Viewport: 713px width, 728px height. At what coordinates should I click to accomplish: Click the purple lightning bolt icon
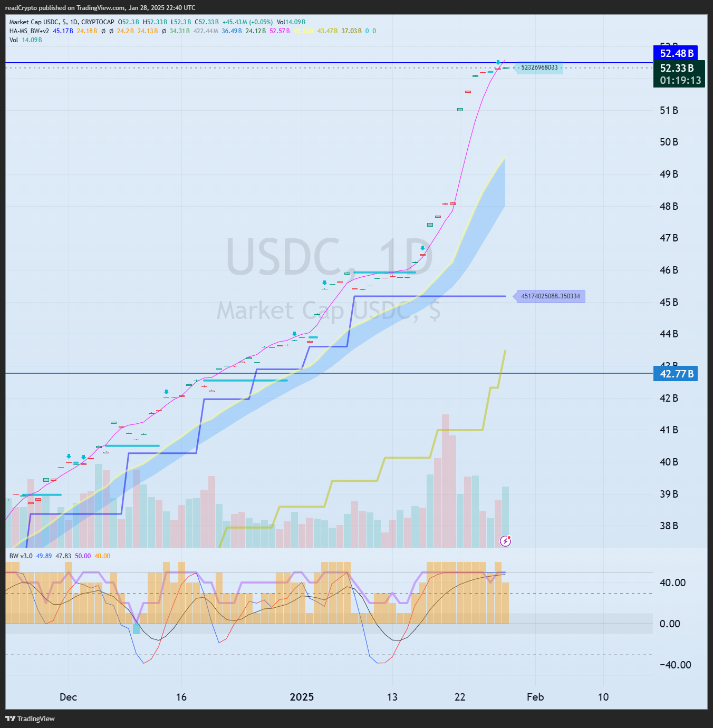505,541
